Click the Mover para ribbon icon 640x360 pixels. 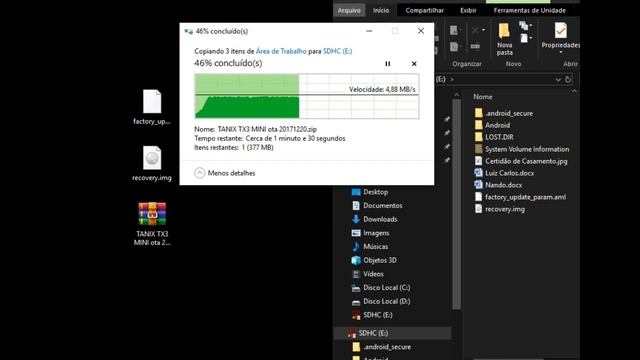[453, 30]
